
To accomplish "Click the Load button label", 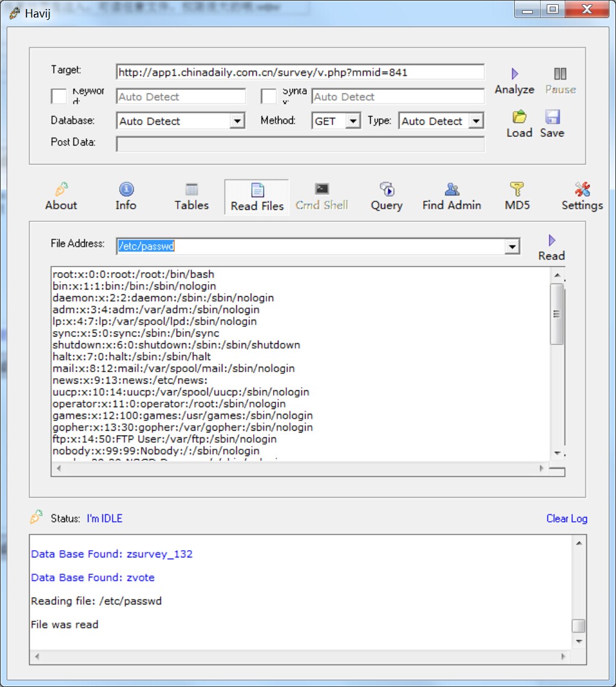I will point(519,133).
